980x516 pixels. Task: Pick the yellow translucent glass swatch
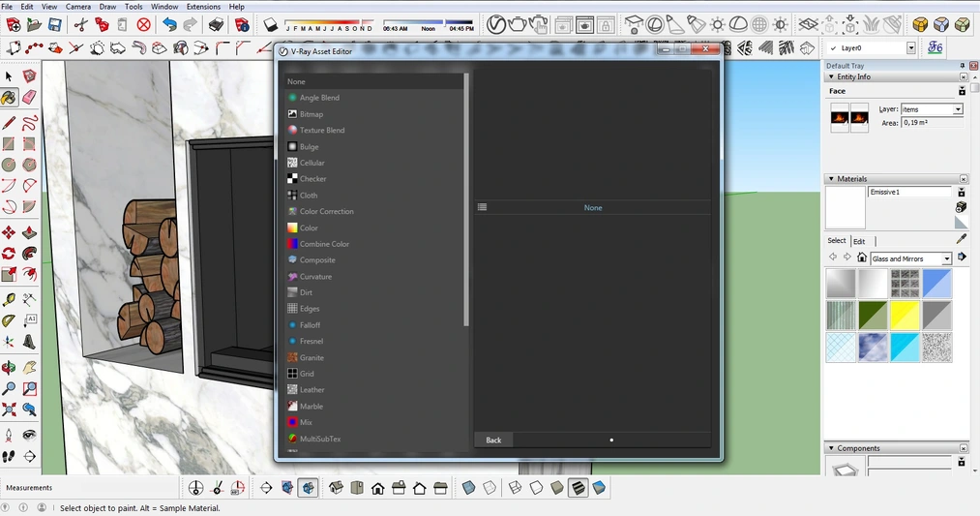tap(905, 316)
